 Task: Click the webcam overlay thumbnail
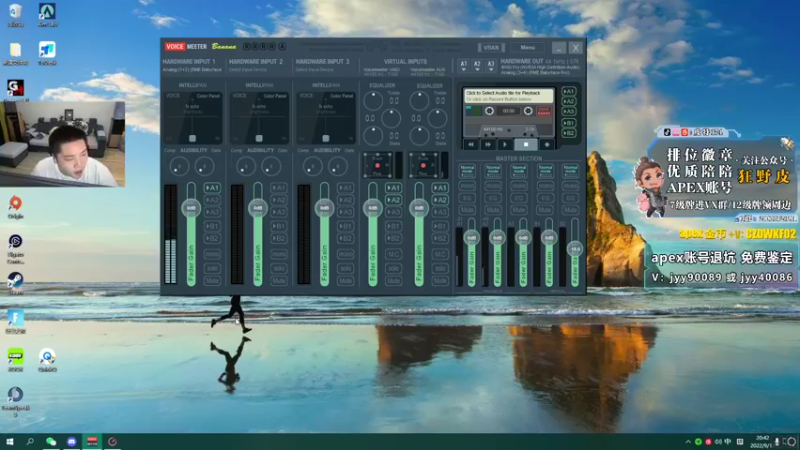(62, 144)
